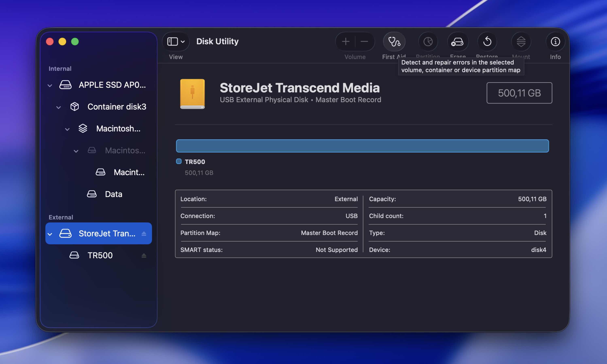Click the 500,11 GB size box
Viewport: 607px width, 364px height.
tap(519, 93)
